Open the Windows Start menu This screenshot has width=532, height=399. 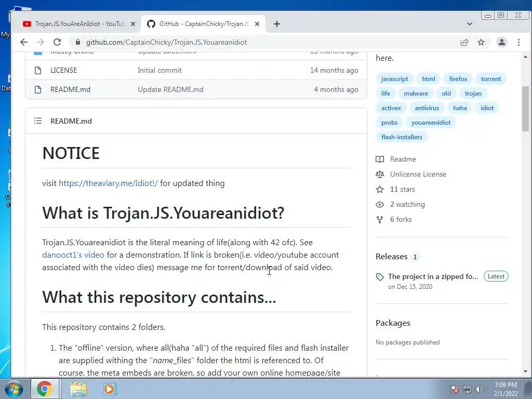pyautogui.click(x=14, y=389)
